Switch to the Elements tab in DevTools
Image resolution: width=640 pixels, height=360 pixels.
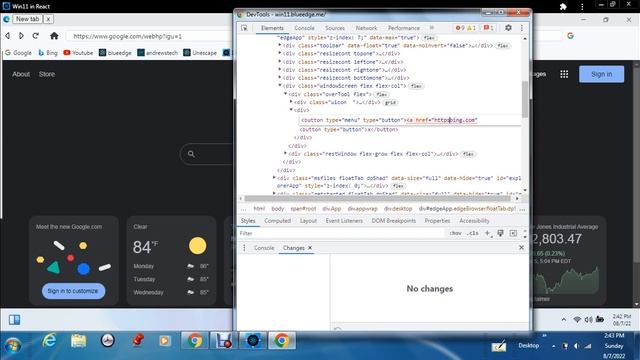(272, 28)
